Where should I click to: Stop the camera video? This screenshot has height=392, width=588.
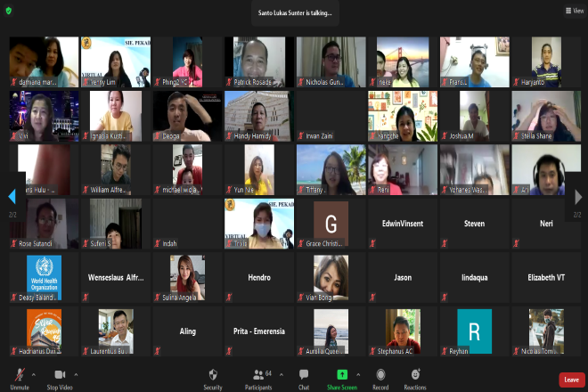point(60,378)
